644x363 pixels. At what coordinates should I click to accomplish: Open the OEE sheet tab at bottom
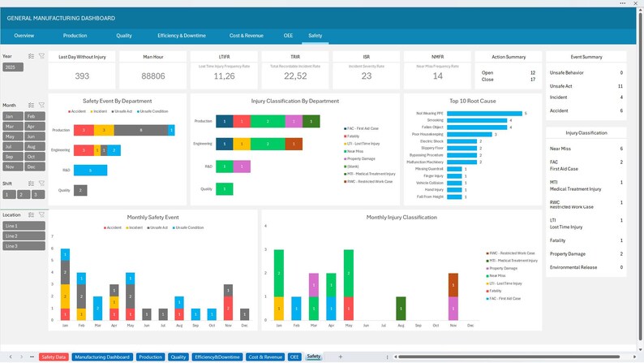[294, 357]
